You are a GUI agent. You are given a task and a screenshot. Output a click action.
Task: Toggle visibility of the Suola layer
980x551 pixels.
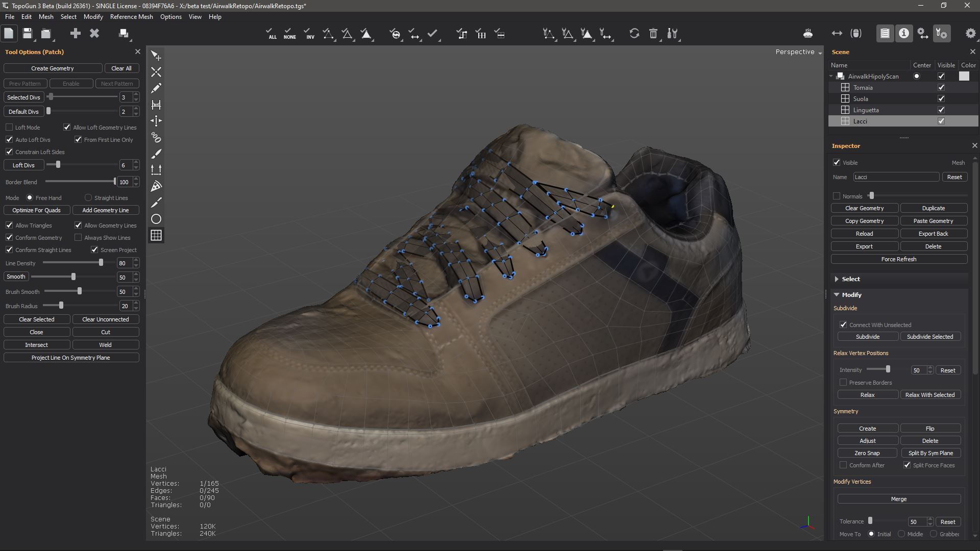point(941,98)
